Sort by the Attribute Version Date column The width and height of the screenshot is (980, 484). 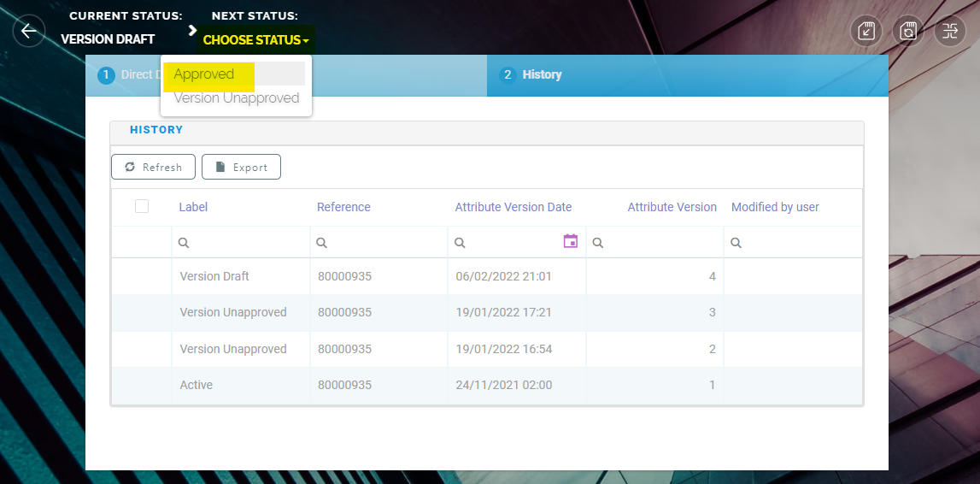point(513,207)
